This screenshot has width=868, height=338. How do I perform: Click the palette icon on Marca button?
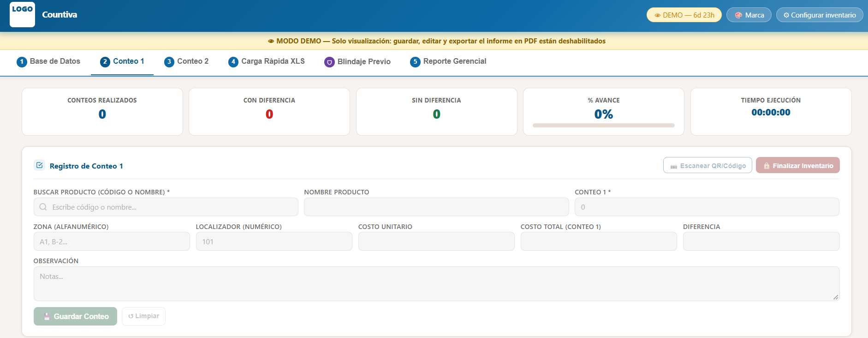(x=738, y=15)
